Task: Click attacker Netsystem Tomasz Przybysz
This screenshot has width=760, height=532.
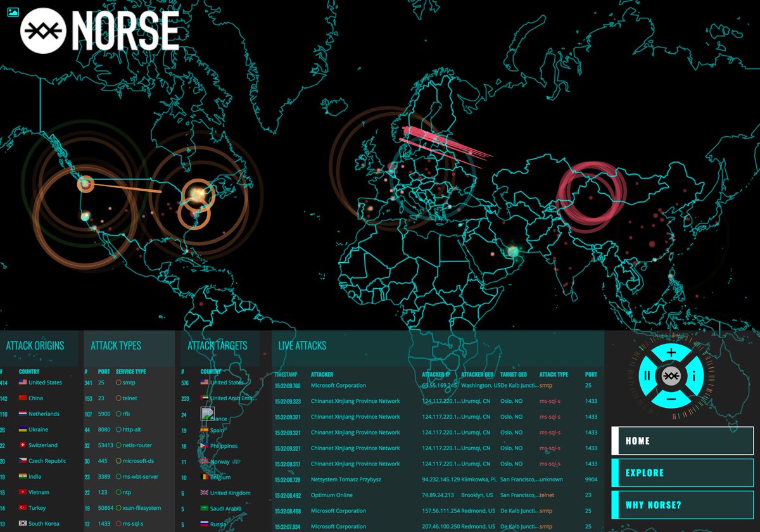Action: pyautogui.click(x=346, y=479)
